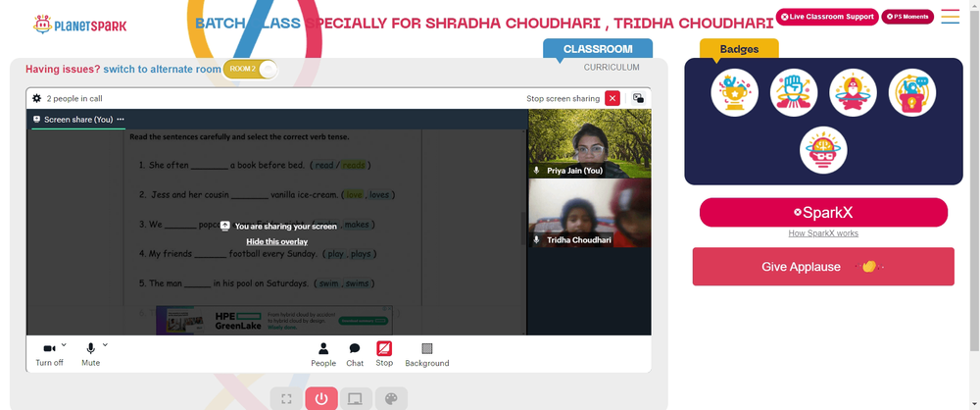The height and width of the screenshot is (410, 980).
Task: Click Tridha Choudhari microphone indicator
Action: pyautogui.click(x=536, y=239)
